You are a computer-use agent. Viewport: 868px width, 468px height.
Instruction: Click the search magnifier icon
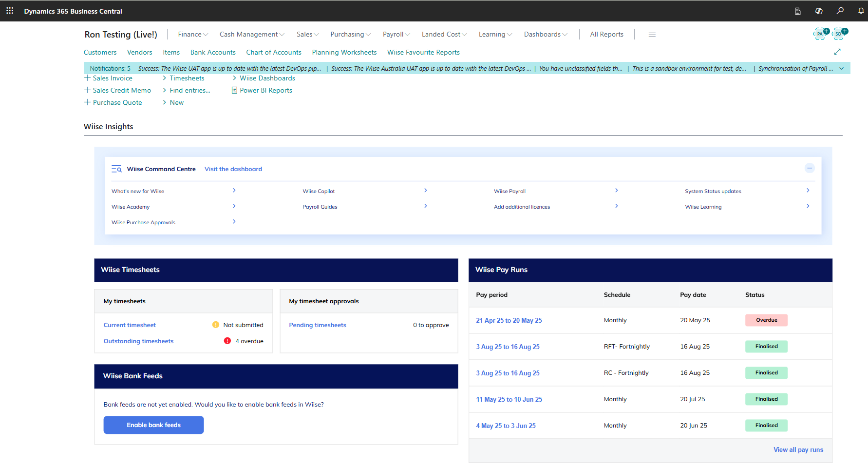click(840, 11)
